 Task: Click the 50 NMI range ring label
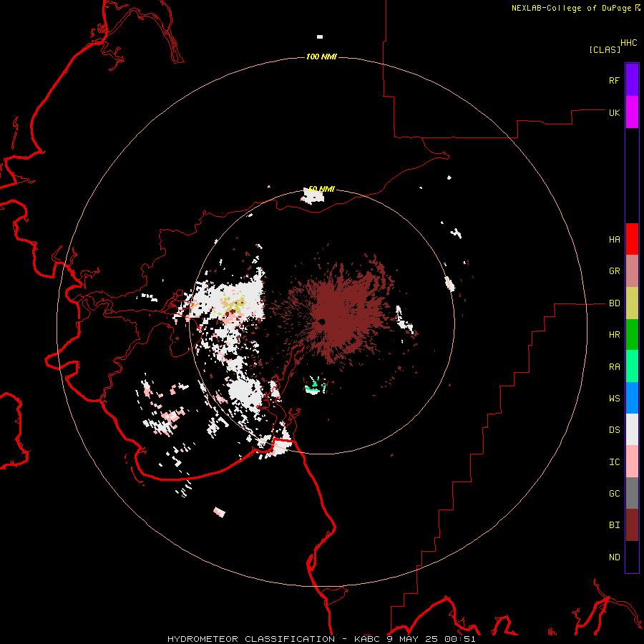[x=321, y=189]
